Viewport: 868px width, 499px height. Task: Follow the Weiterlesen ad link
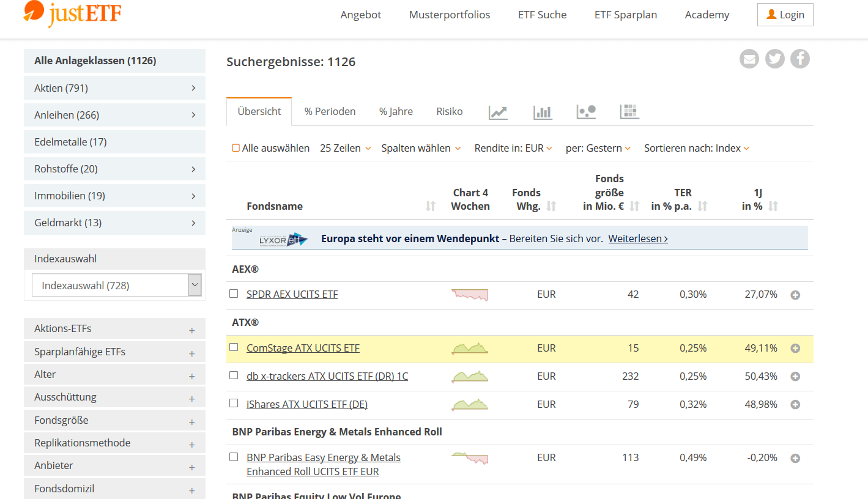click(638, 238)
